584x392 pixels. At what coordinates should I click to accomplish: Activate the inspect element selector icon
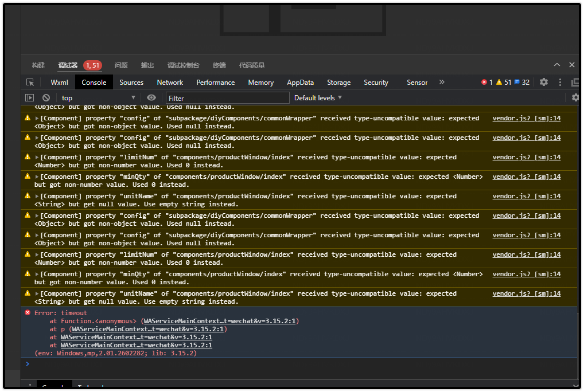(x=30, y=83)
